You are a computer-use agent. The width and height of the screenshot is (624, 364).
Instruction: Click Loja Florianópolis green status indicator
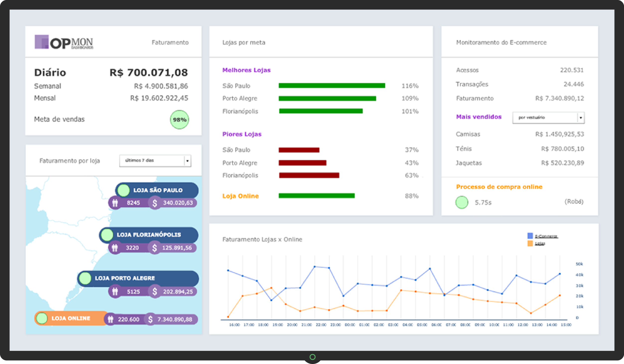coord(107,235)
